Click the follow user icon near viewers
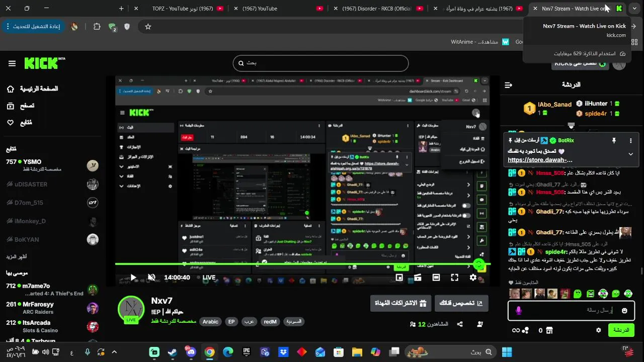The height and width of the screenshot is (362, 644). [x=480, y=324]
